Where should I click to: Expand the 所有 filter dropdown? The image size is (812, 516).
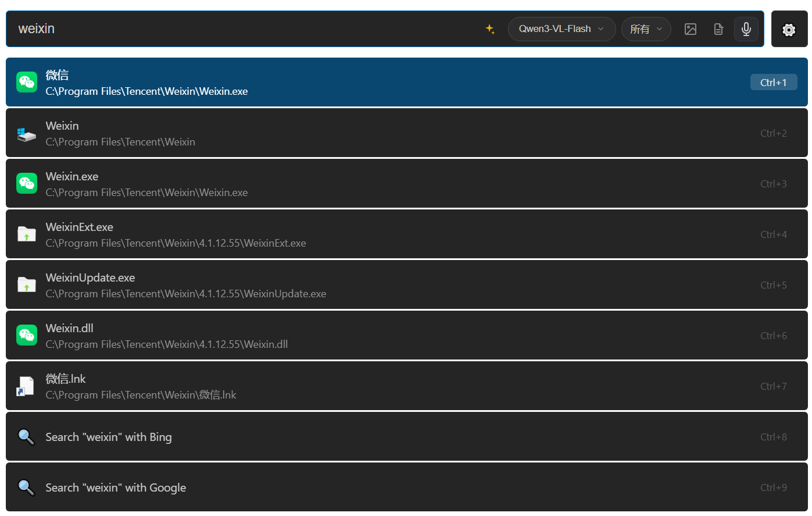[x=646, y=29]
